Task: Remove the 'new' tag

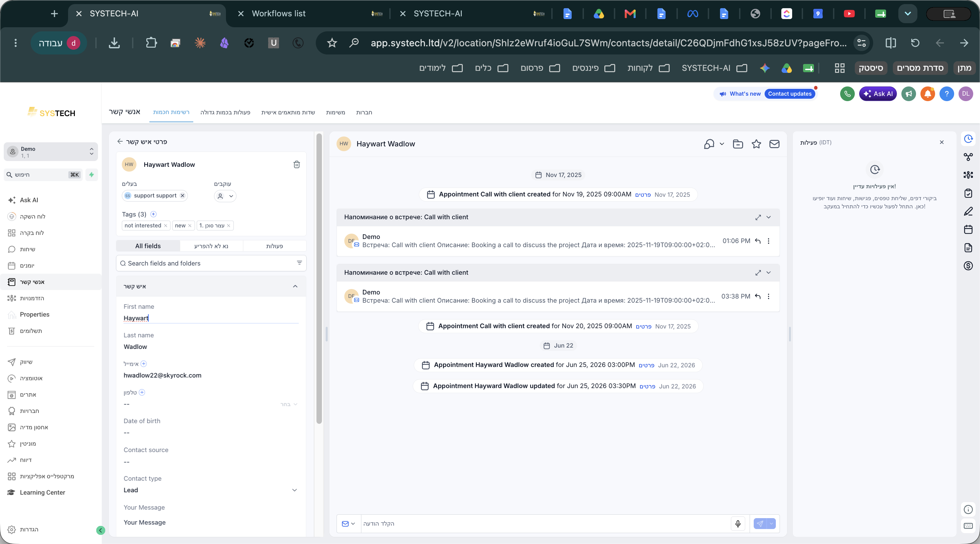Action: point(190,225)
